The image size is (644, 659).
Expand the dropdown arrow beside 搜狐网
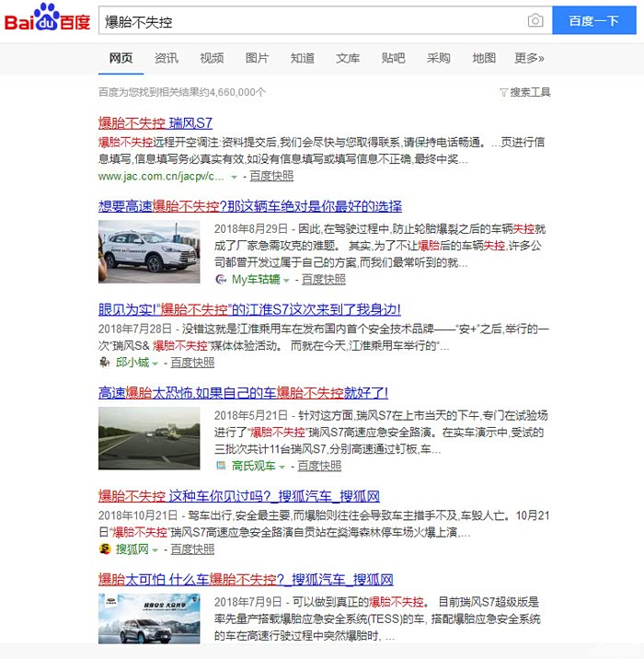155,550
